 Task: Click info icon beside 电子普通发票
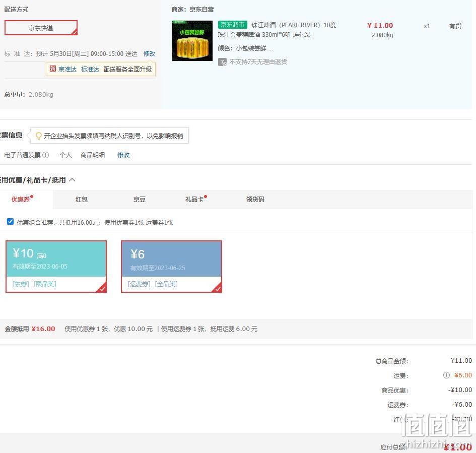click(45, 155)
